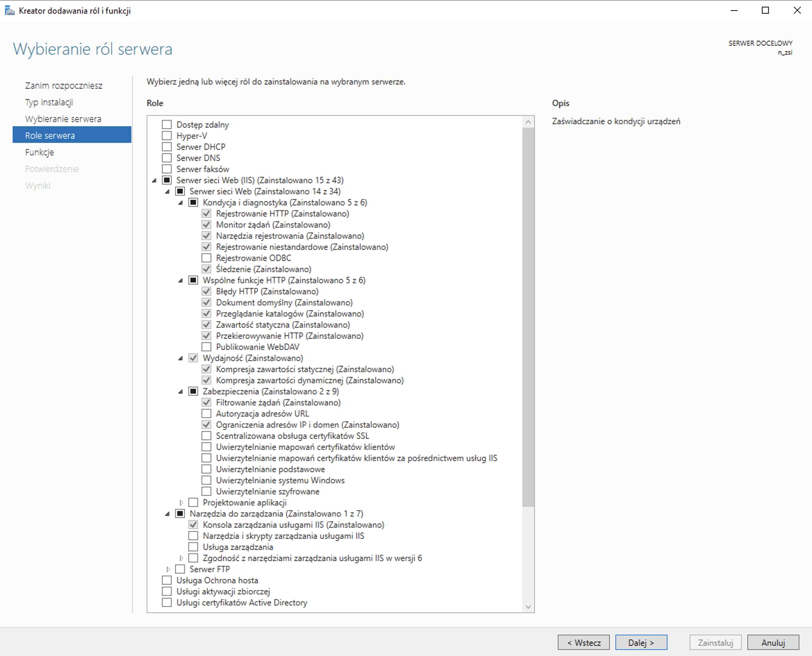Click the scroll down arrow in roles list

coord(528,607)
